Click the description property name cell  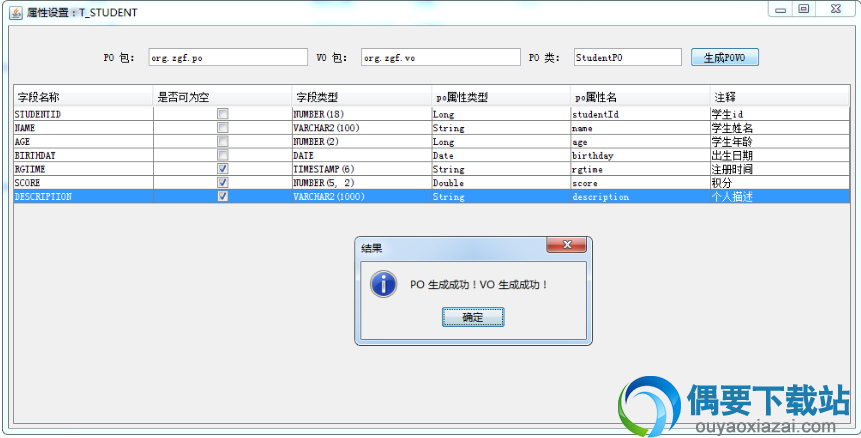(x=640, y=196)
